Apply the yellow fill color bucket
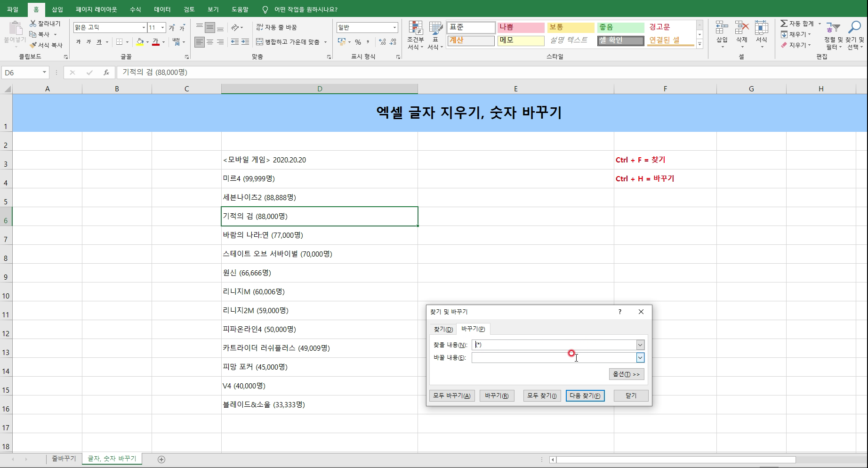This screenshot has height=468, width=868. [x=140, y=42]
